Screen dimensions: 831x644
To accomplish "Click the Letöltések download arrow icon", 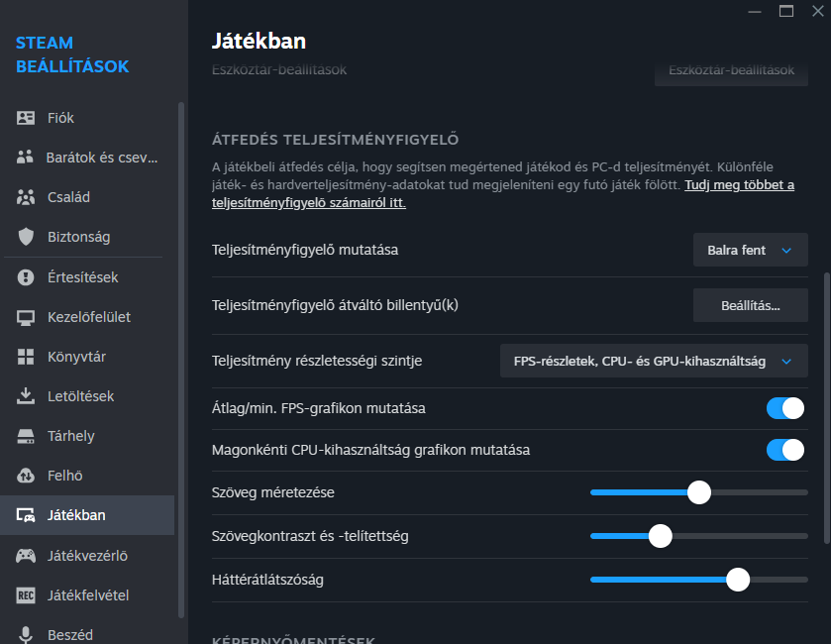I will (27, 396).
